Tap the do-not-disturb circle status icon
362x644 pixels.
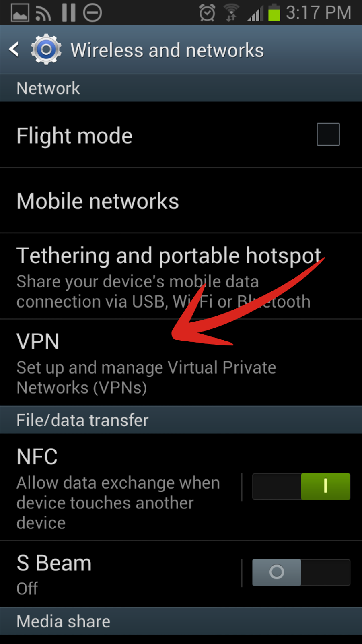pyautogui.click(x=93, y=12)
